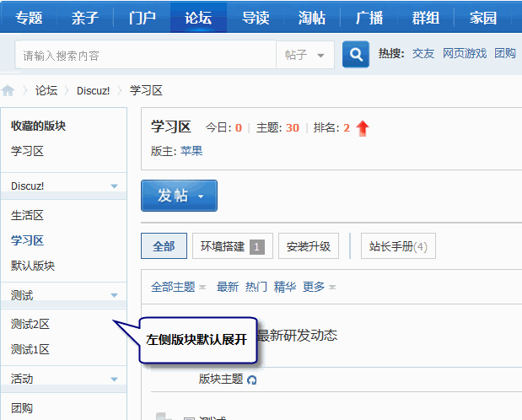Image resolution: width=522 pixels, height=420 pixels.
Task: Click the 网页游戏 hot search link
Action: pos(465,53)
